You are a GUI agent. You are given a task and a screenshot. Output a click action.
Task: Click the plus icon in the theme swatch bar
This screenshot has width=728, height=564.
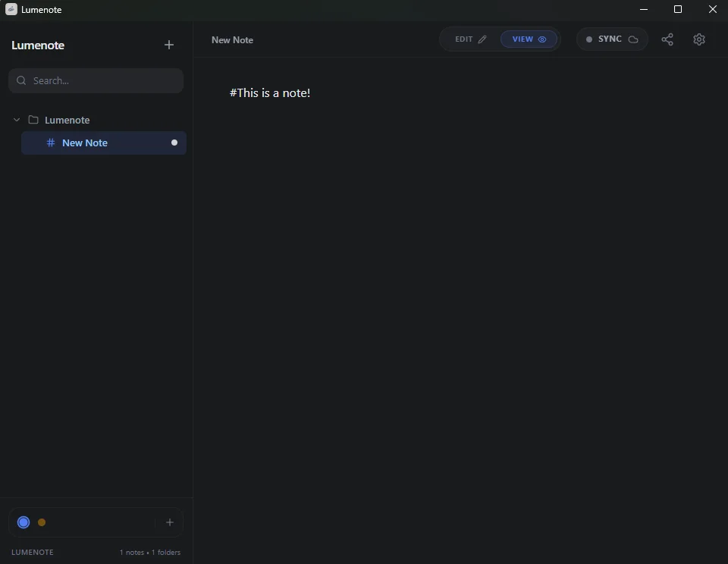click(x=169, y=522)
